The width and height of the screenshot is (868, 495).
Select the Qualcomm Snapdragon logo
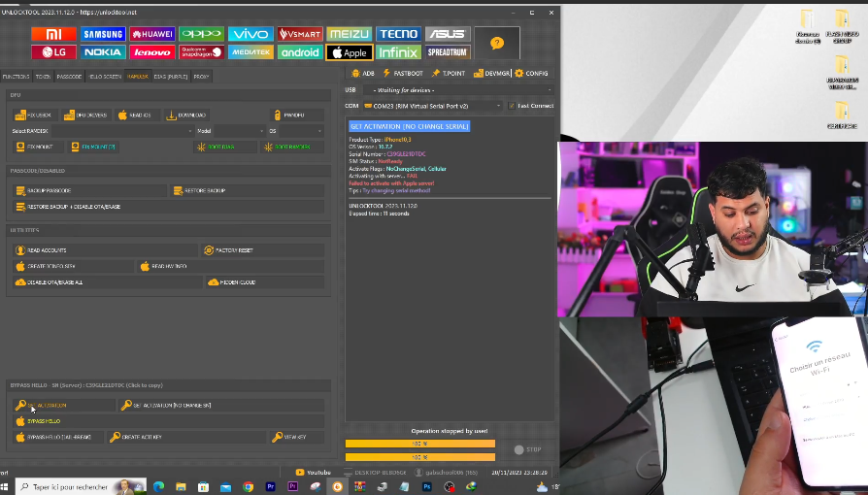[202, 52]
